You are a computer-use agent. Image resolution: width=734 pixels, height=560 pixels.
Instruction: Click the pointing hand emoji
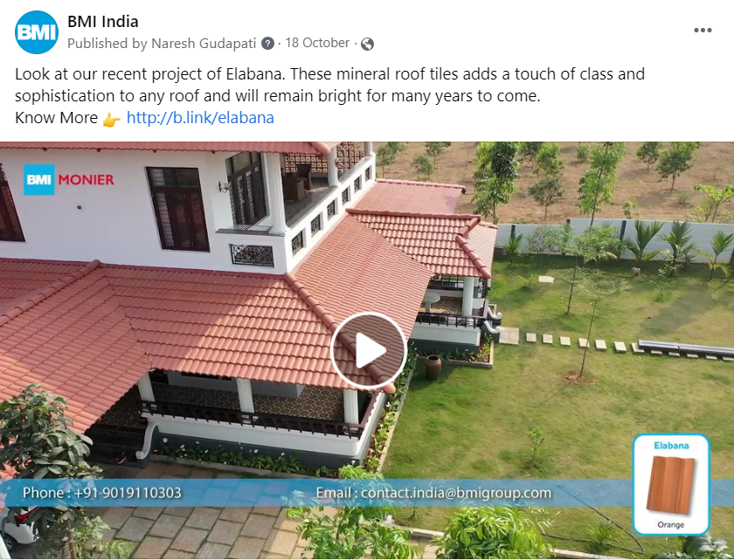click(x=112, y=119)
